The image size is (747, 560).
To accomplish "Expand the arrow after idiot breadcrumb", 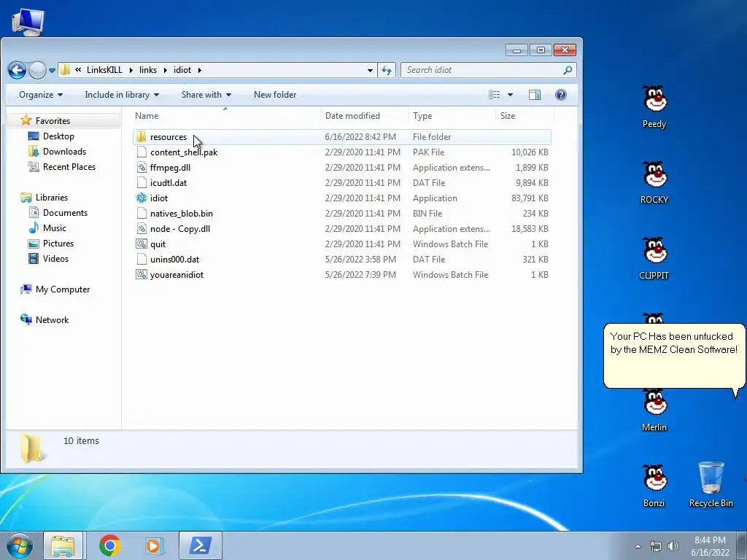I will [200, 70].
